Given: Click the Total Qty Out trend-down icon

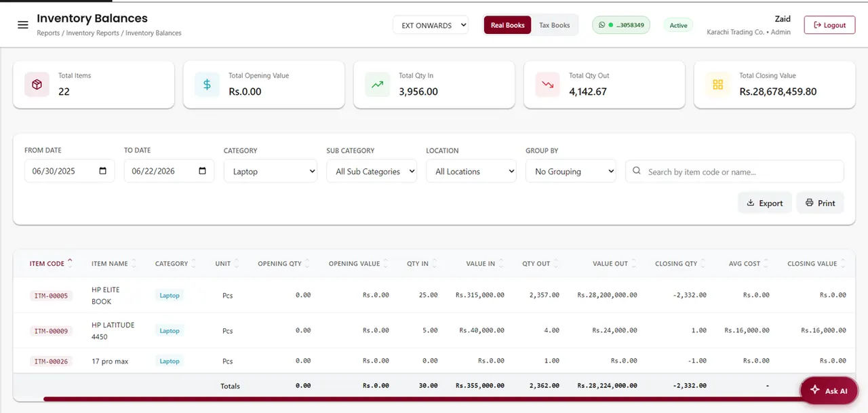Looking at the screenshot, I should 548,85.
